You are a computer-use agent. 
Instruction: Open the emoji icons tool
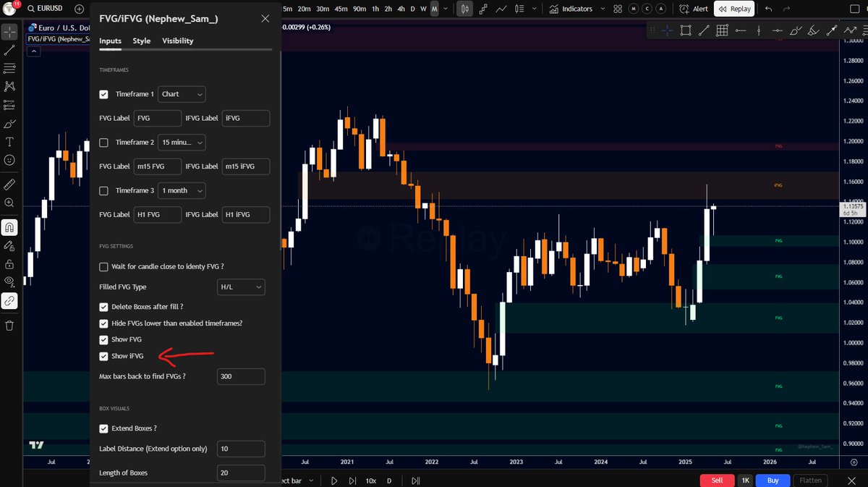[9, 159]
